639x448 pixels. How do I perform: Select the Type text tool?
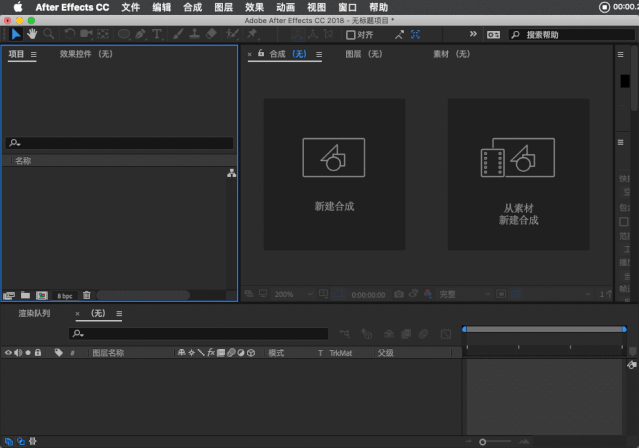click(x=157, y=34)
